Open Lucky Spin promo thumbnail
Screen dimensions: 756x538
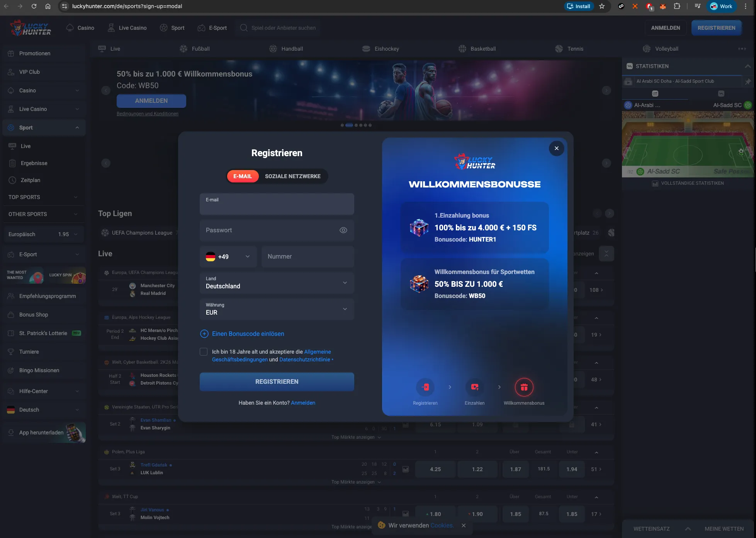point(66,275)
